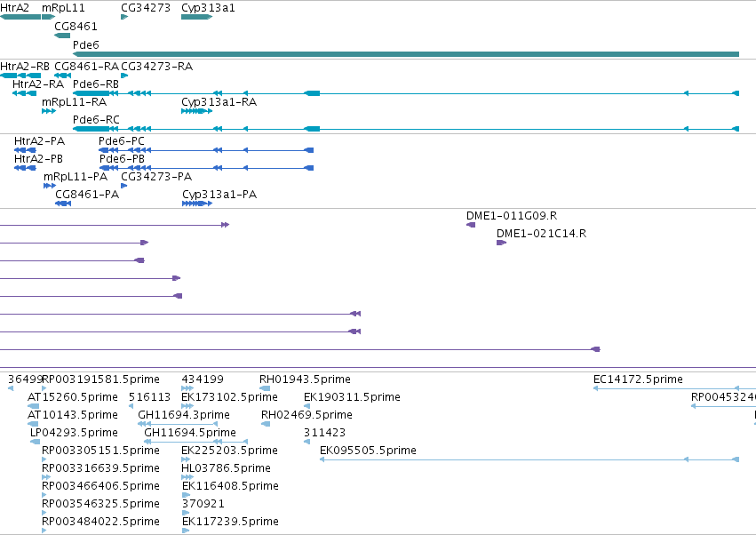The image size is (756, 535).
Task: Click the AT15260.5prime EST label
Action: click(73, 397)
